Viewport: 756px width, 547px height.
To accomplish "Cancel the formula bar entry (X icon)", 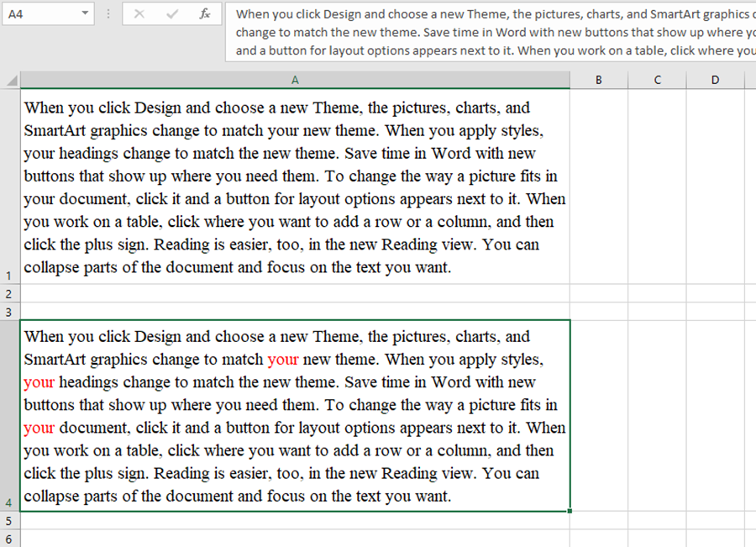I will pyautogui.click(x=139, y=14).
